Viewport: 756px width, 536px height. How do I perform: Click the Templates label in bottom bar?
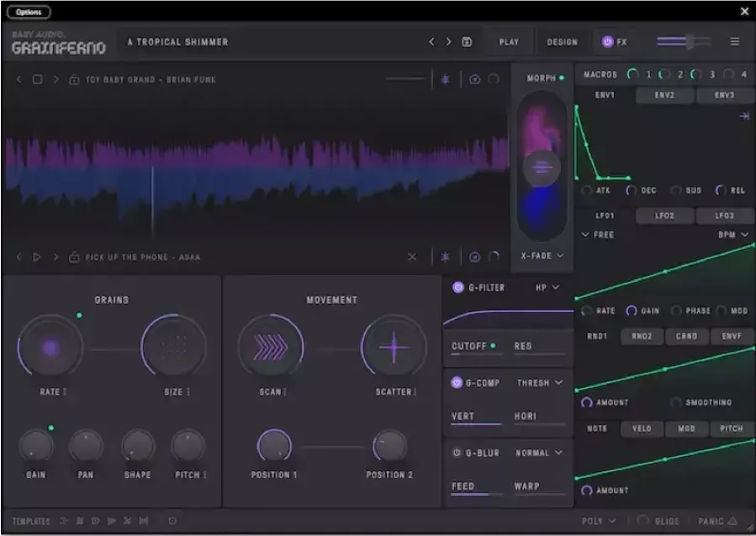click(x=31, y=521)
